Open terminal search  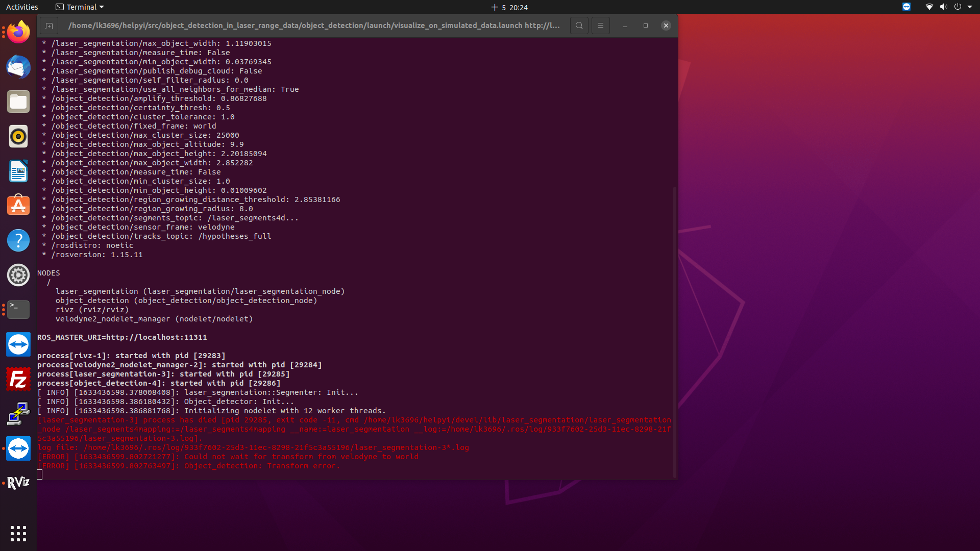pos(579,26)
